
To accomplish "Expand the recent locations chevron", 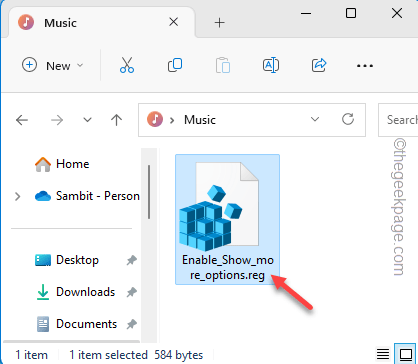I will (87, 120).
